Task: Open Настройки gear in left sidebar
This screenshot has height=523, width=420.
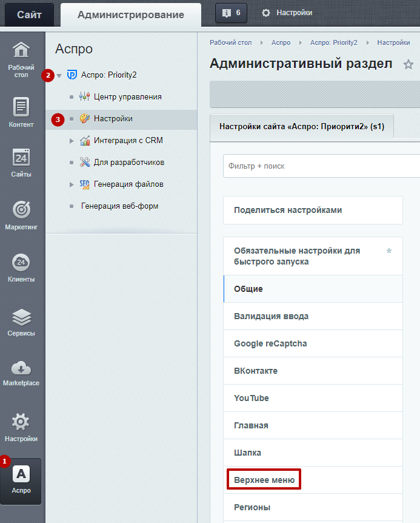Action: tap(21, 428)
